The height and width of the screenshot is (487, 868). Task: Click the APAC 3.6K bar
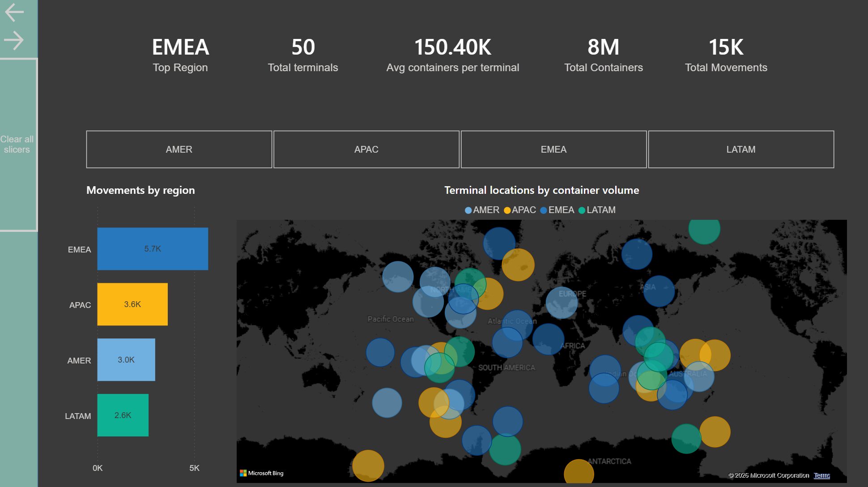coord(132,304)
